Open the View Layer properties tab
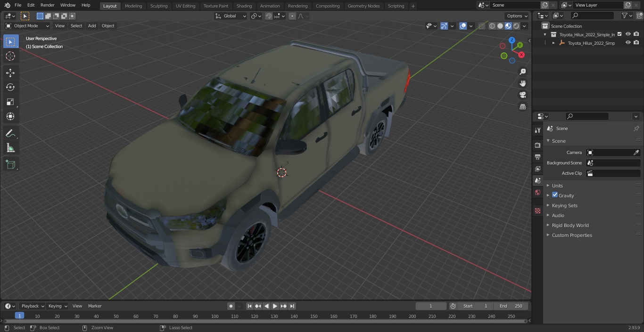 [x=537, y=169]
